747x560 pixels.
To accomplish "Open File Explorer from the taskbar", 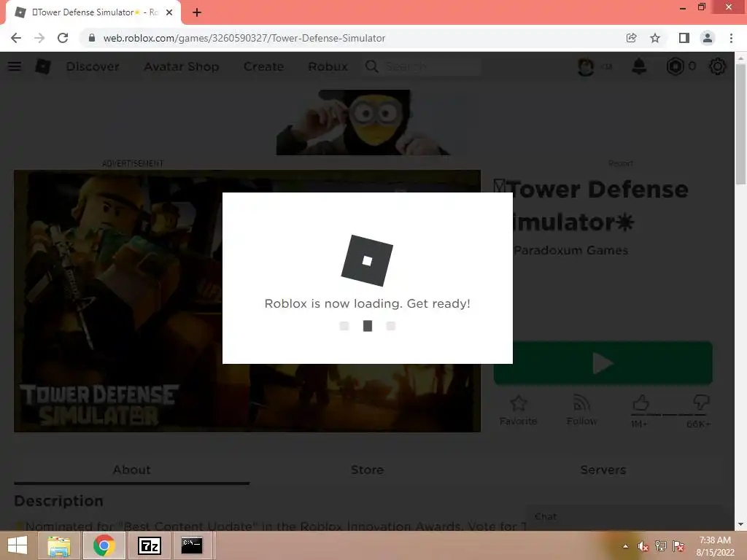I will [x=59, y=545].
